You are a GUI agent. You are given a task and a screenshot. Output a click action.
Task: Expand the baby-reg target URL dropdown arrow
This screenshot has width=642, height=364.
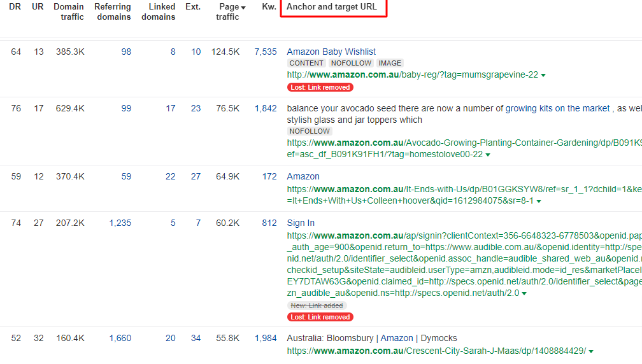pos(543,75)
